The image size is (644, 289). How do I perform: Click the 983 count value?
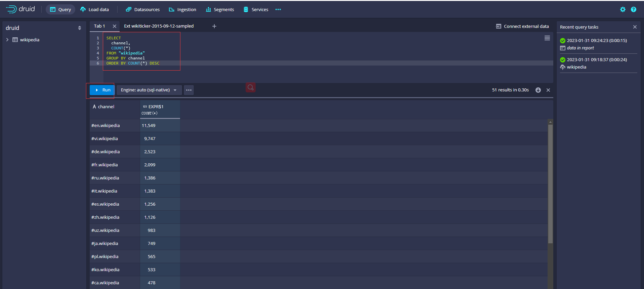click(x=152, y=230)
